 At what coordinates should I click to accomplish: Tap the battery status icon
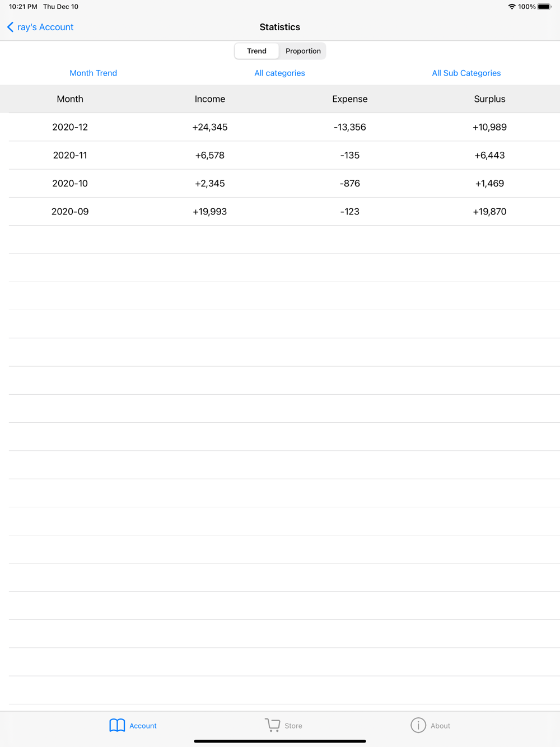click(x=544, y=7)
